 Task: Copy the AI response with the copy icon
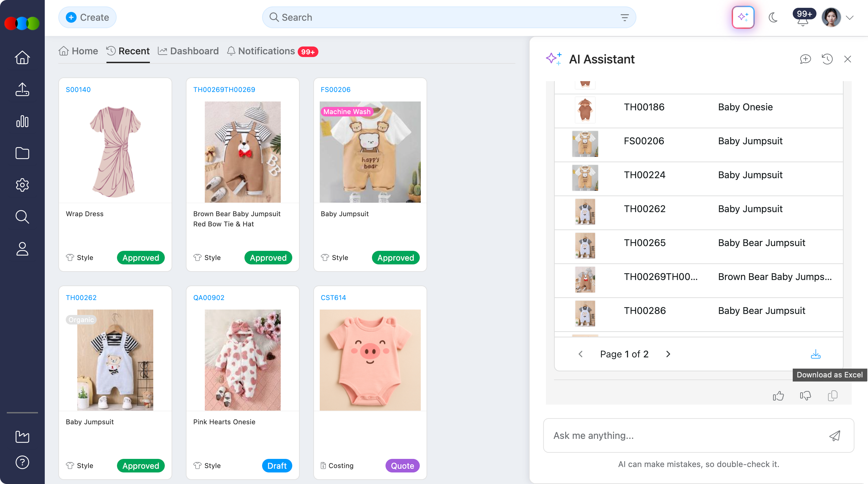(x=833, y=396)
